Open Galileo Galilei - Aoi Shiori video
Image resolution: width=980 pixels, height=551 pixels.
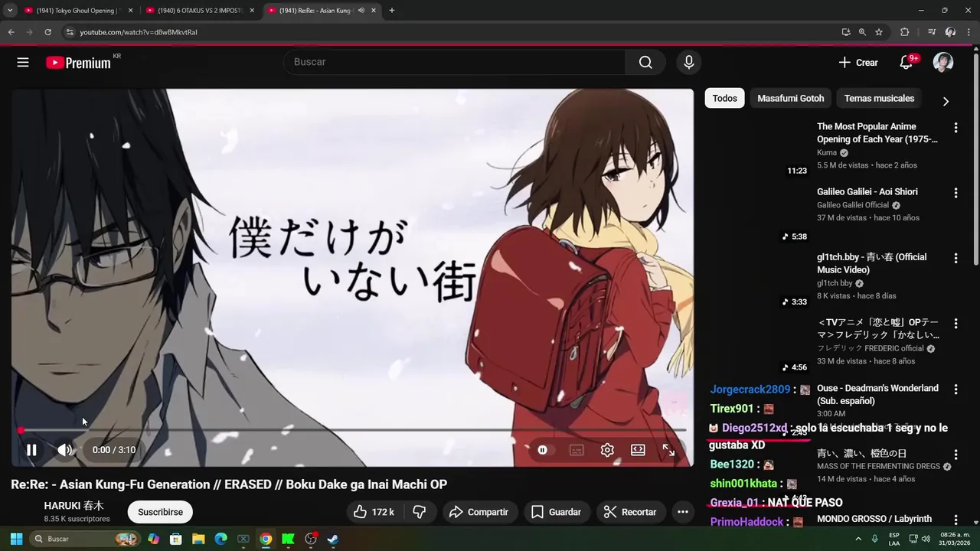point(867,191)
